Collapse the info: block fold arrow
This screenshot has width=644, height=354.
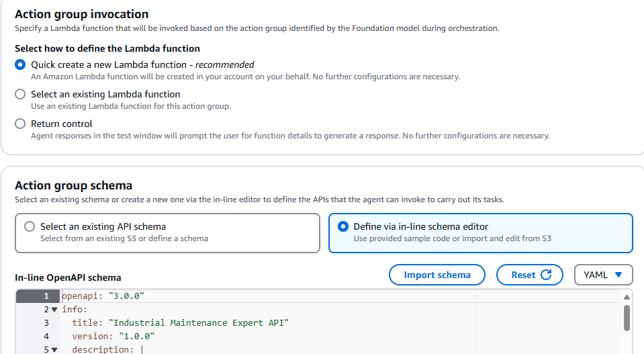(54, 310)
